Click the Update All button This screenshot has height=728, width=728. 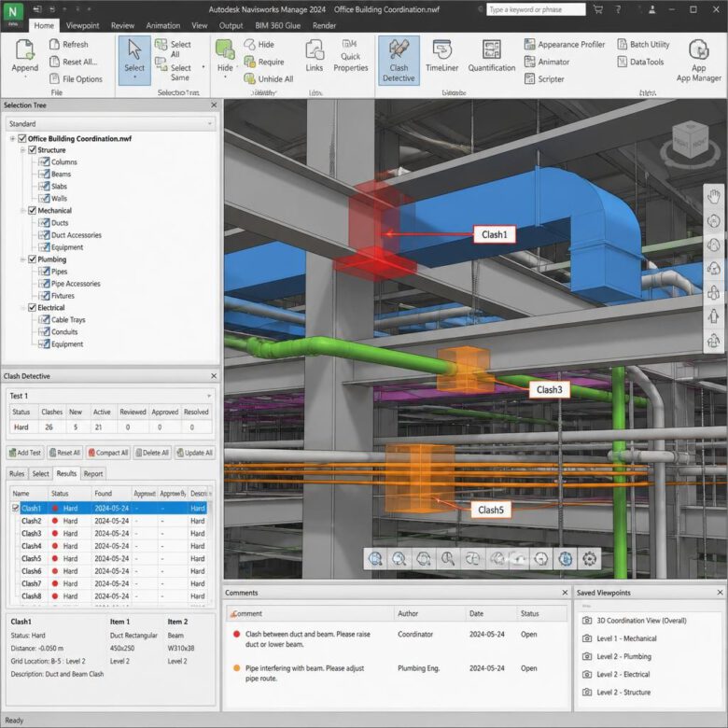click(194, 453)
